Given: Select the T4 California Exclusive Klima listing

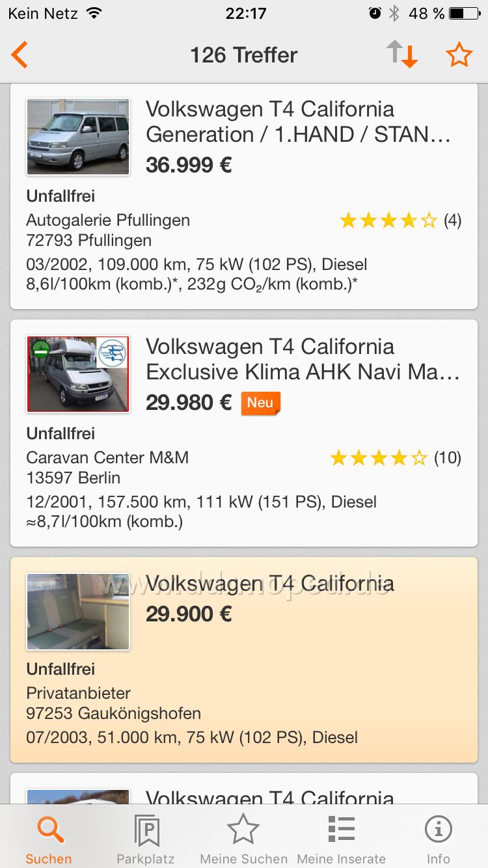Looking at the screenshot, I should click(303, 359).
